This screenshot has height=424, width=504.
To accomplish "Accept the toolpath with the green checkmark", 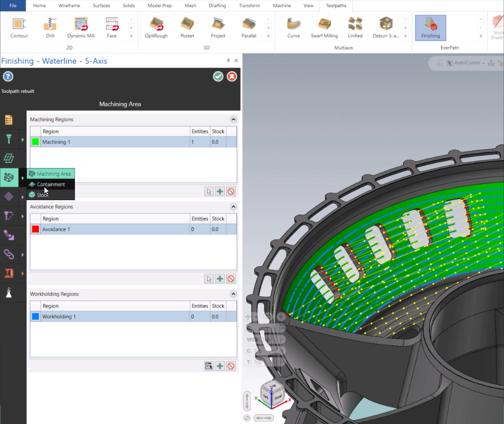I will tap(218, 77).
